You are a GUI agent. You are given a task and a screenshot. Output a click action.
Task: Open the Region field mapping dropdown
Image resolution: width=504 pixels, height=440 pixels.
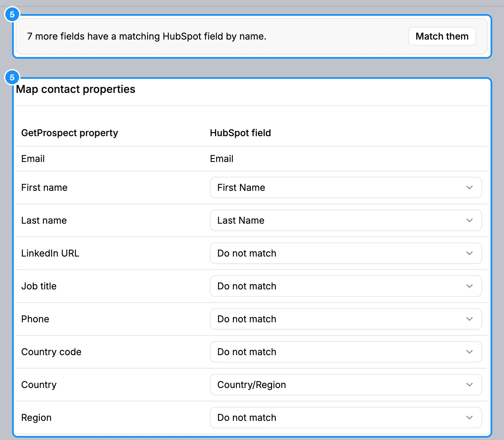(x=346, y=418)
